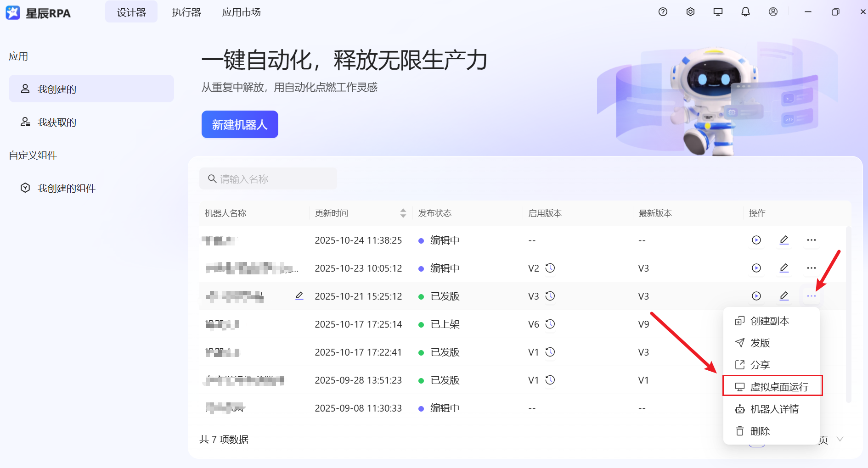868x468 pixels.
Task: Open version history clock icon next to V6
Action: pyautogui.click(x=551, y=323)
